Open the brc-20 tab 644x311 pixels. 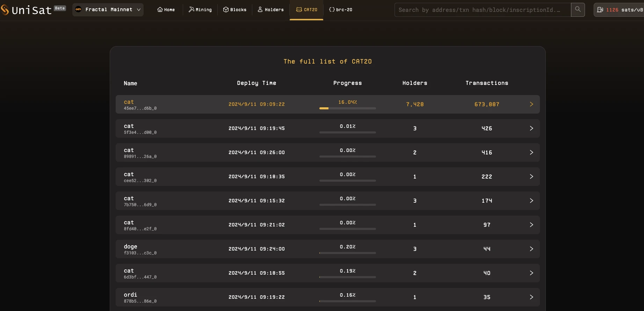pyautogui.click(x=341, y=10)
